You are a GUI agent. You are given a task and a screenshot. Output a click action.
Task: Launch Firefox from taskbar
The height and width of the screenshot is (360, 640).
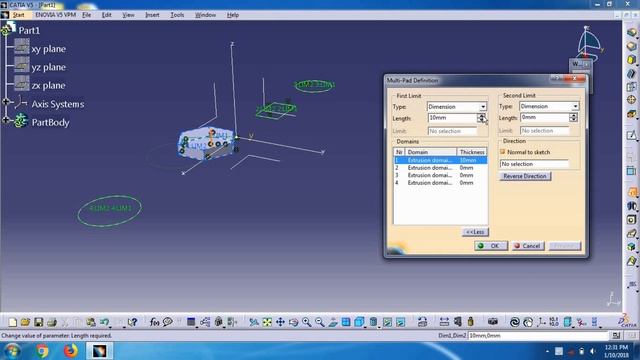(71, 351)
